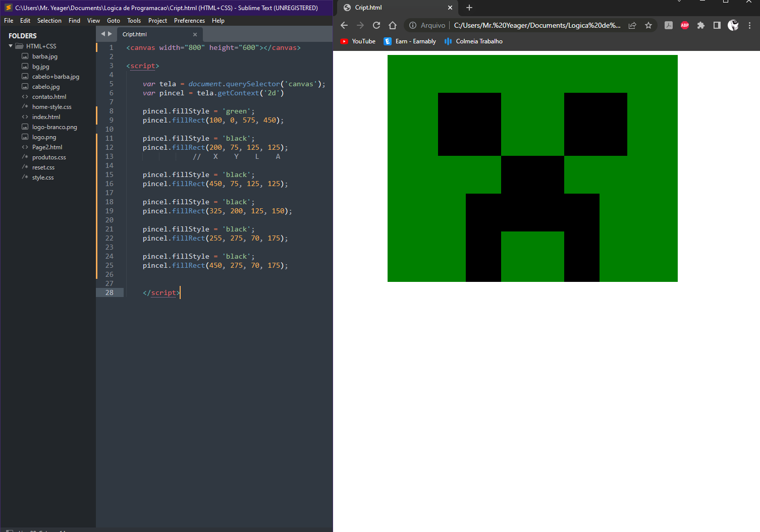Open style.css file

pyautogui.click(x=43, y=178)
